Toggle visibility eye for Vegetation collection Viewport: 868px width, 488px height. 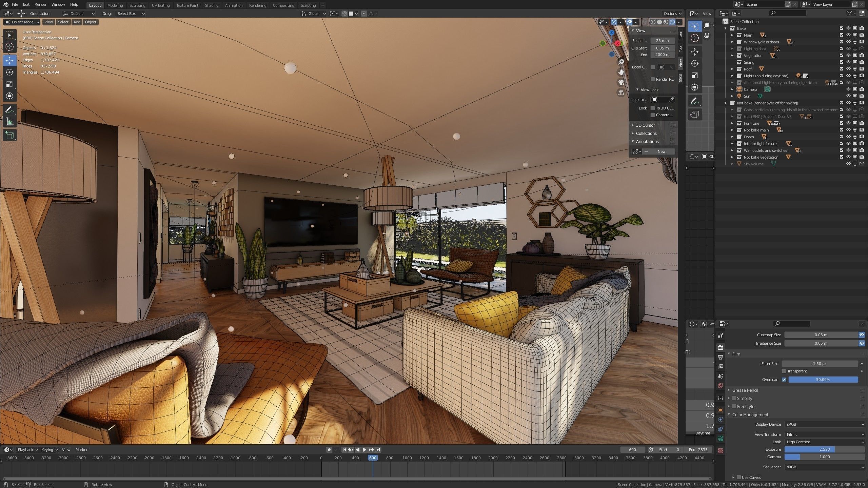pyautogui.click(x=848, y=56)
